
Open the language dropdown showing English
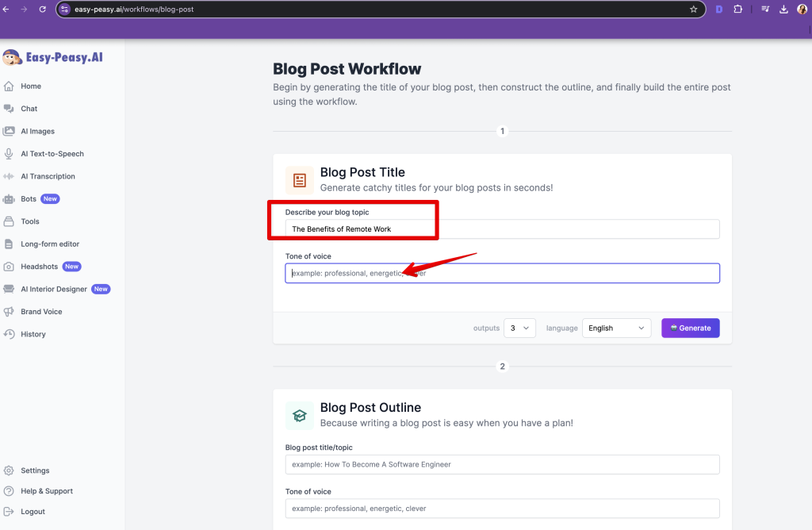pos(616,328)
